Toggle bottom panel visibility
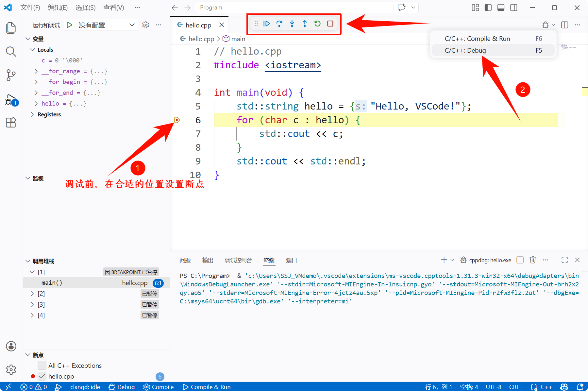The width and height of the screenshot is (588, 391). tap(501, 8)
